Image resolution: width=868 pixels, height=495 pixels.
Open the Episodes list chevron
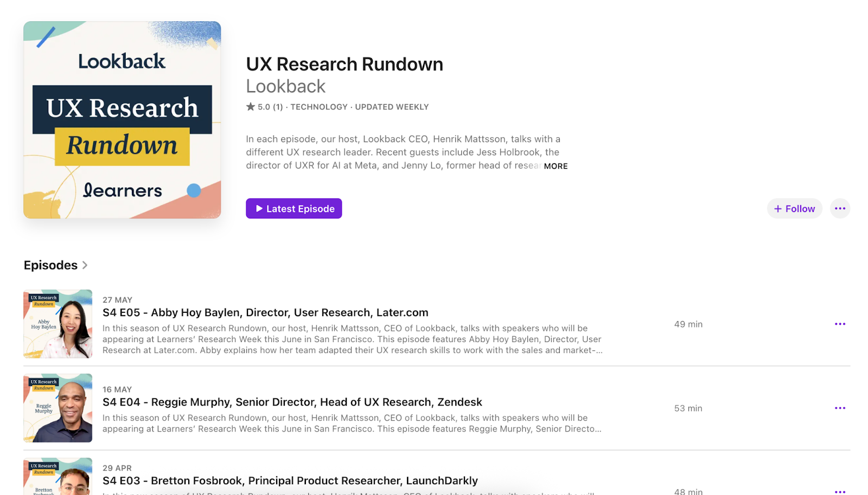[x=85, y=265]
